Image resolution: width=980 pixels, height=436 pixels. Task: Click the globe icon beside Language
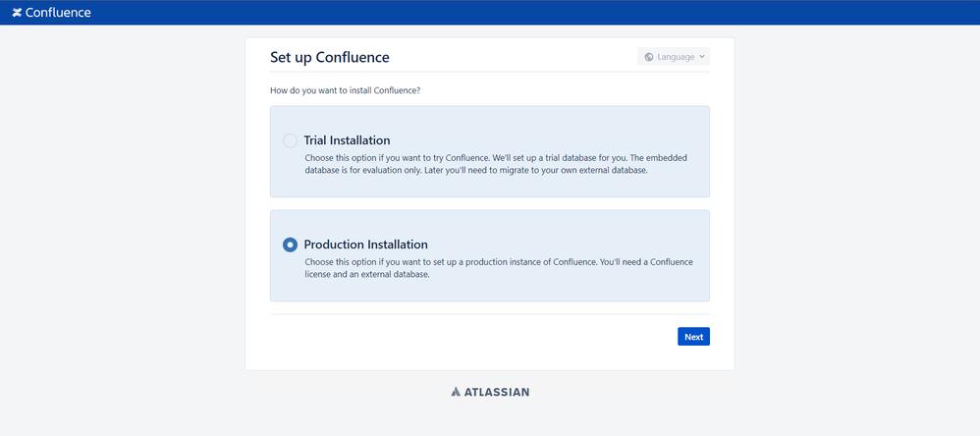click(x=649, y=57)
